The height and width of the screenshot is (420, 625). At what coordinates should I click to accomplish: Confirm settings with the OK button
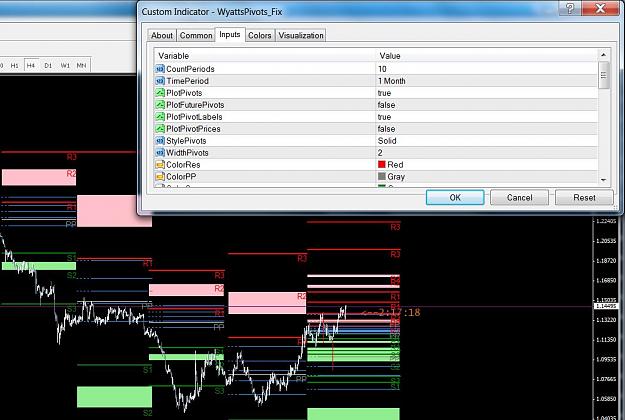pos(455,197)
